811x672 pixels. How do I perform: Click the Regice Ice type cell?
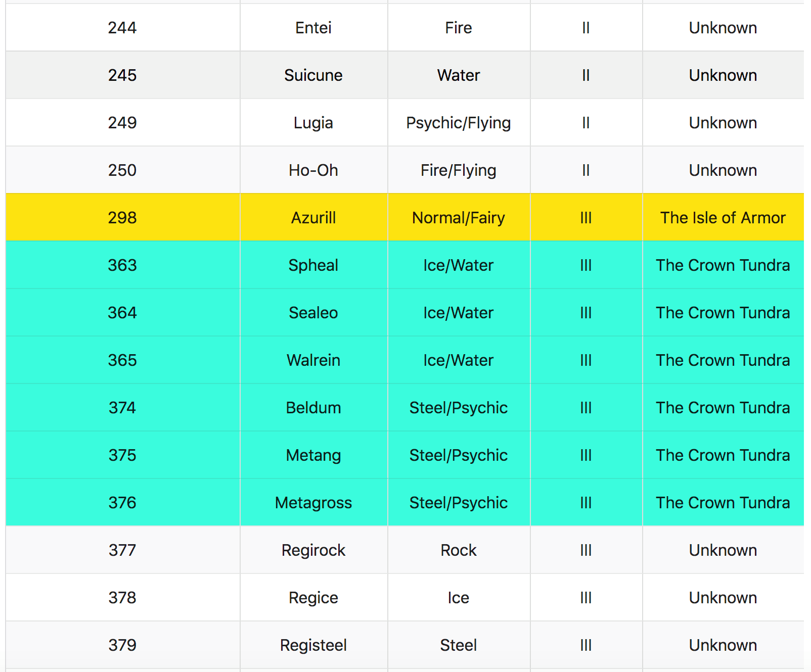(459, 597)
